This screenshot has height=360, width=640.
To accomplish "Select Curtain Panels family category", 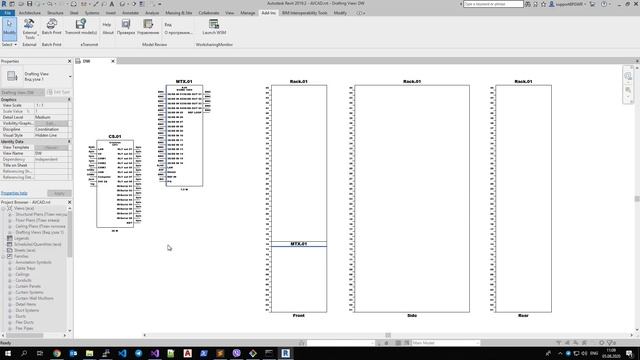I will [x=28, y=286].
